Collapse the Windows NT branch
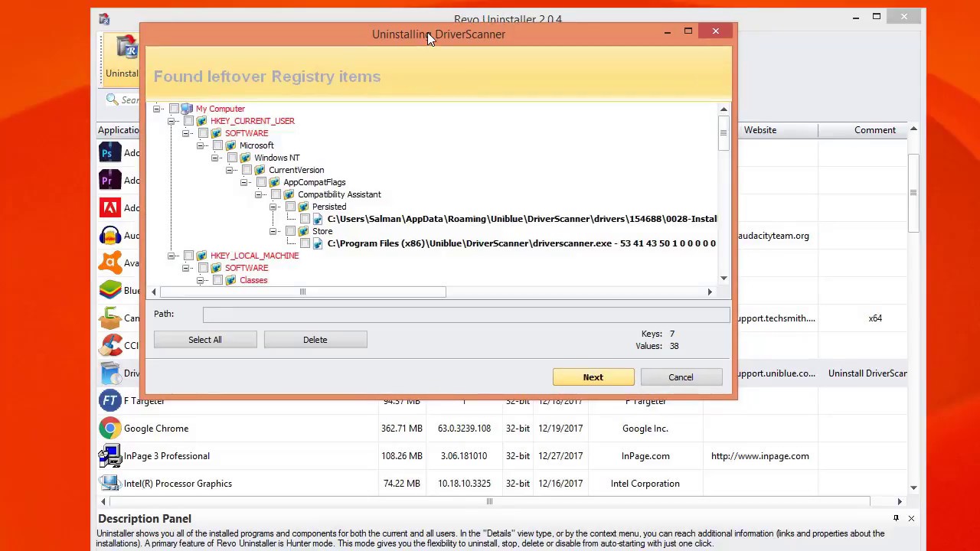 215,158
